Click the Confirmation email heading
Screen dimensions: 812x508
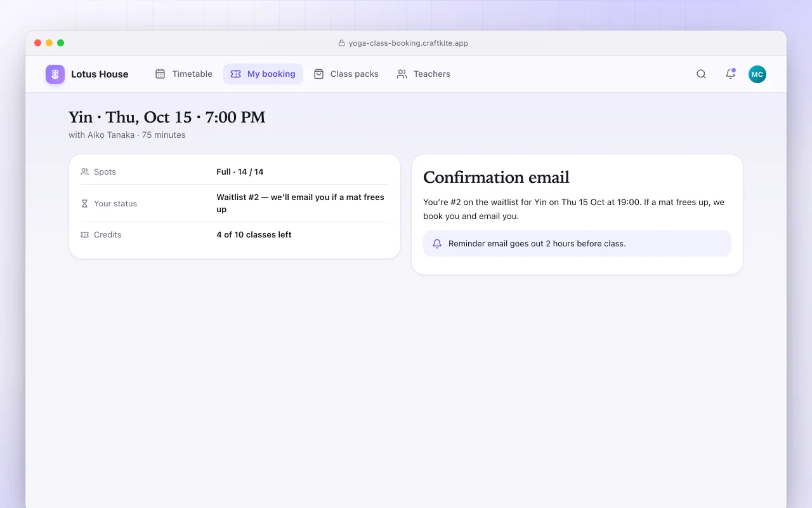pos(496,177)
